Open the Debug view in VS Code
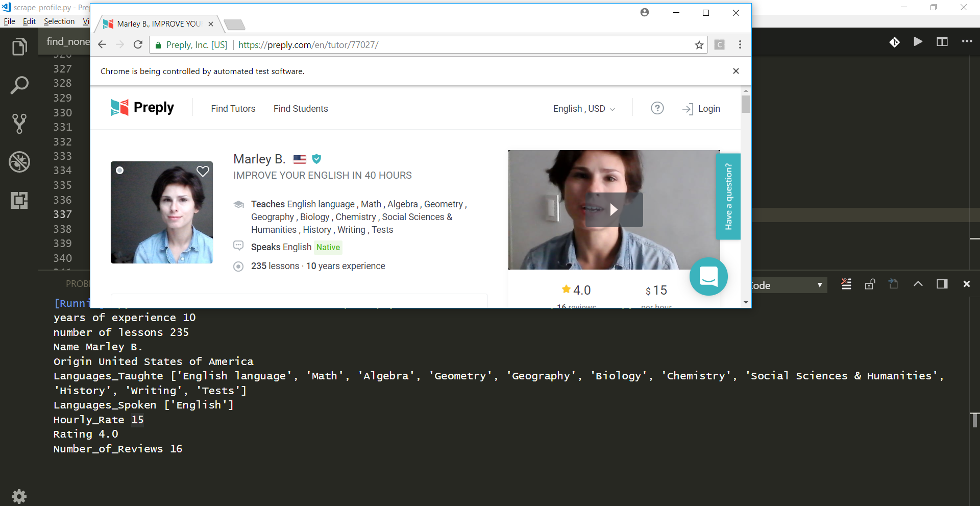980x506 pixels. tap(19, 162)
